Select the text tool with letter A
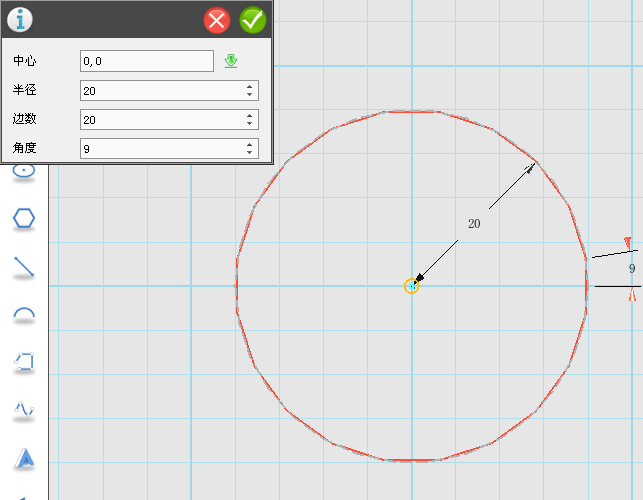The height and width of the screenshot is (500, 643). [x=25, y=458]
